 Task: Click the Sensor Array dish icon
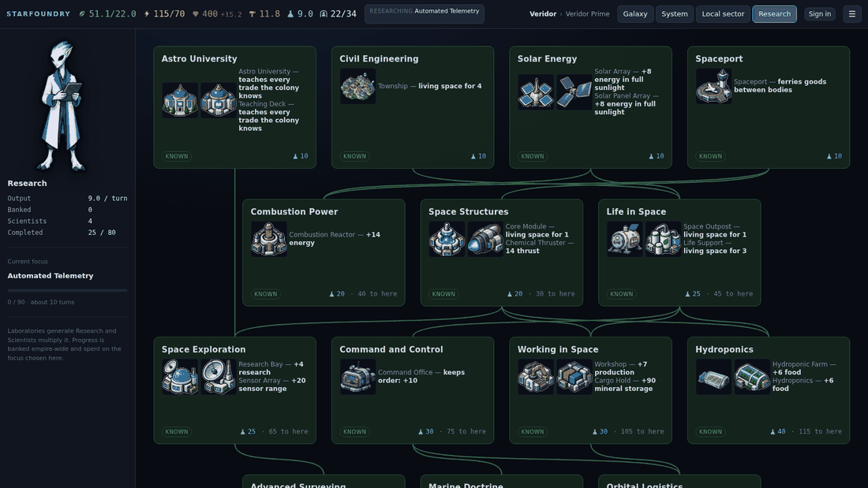218,377
